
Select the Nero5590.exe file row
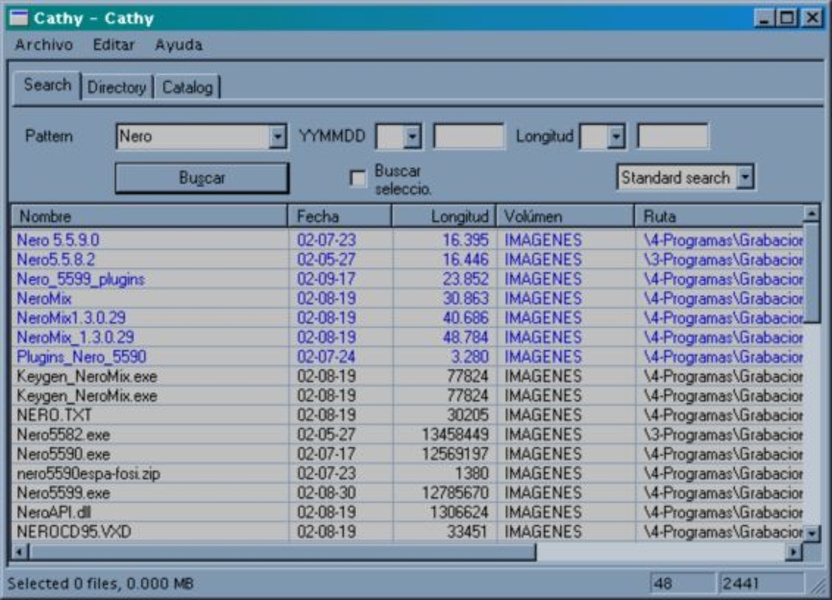[x=408, y=454]
